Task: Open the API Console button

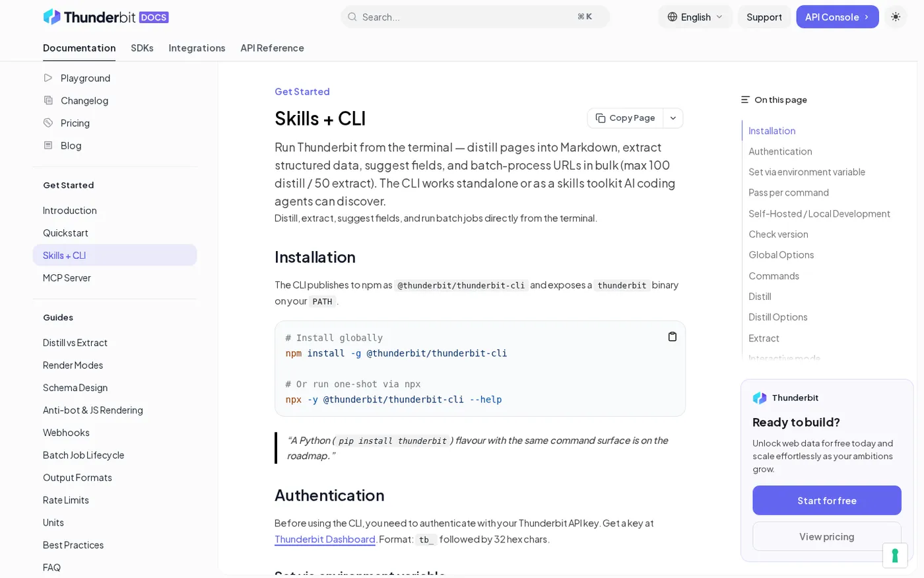Action: point(837,17)
